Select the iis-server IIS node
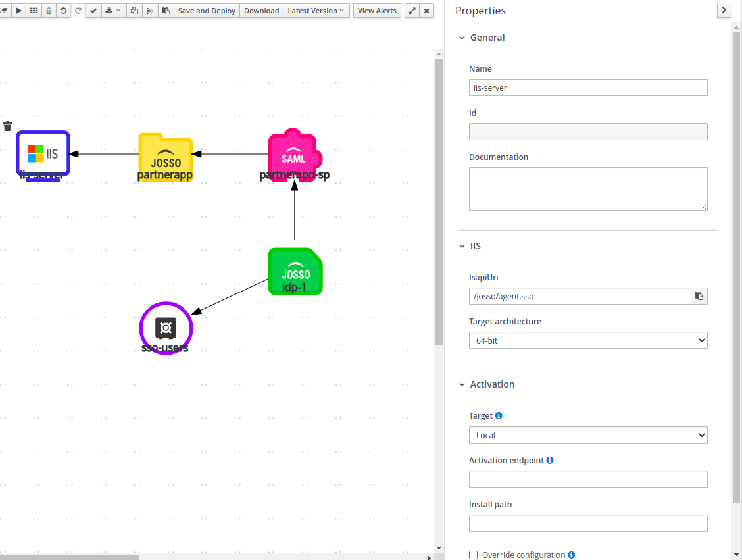This screenshot has height=560, width=742. 43,155
